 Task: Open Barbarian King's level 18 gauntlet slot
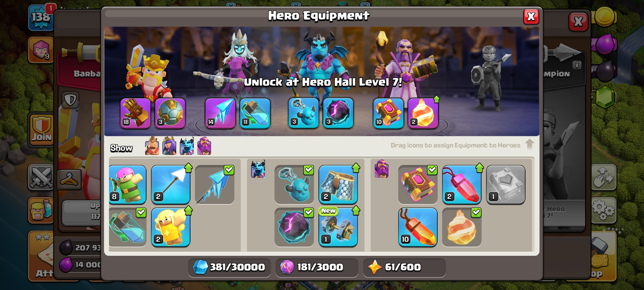point(136,113)
